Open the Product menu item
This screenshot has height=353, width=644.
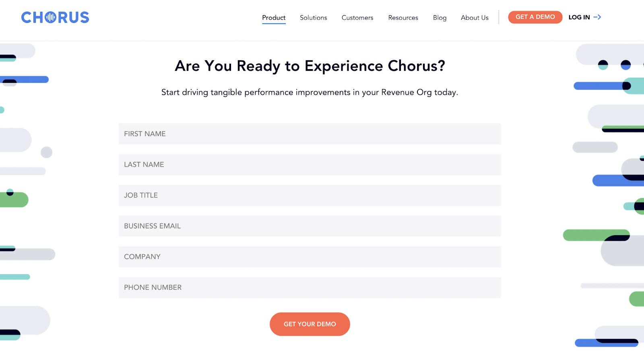274,18
